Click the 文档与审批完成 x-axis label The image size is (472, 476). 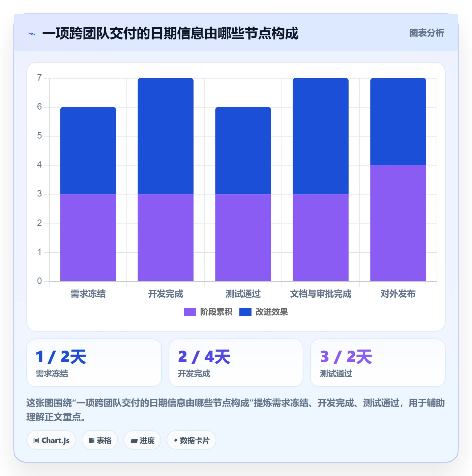click(321, 294)
